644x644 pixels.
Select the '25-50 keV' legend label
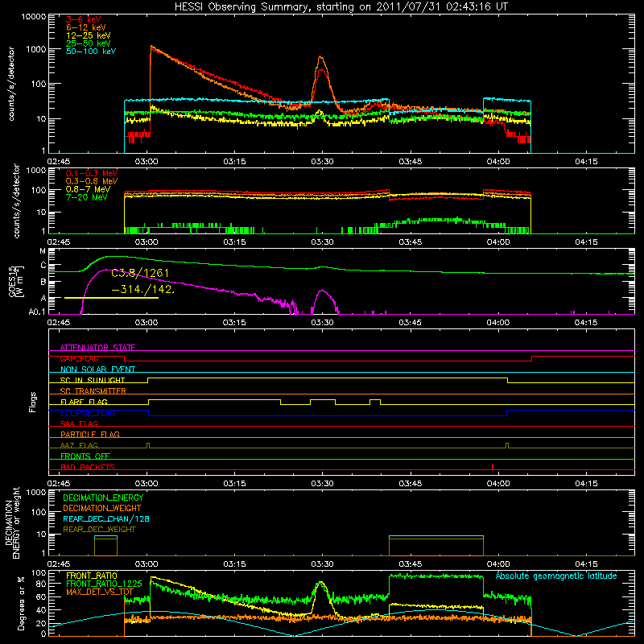pos(89,43)
